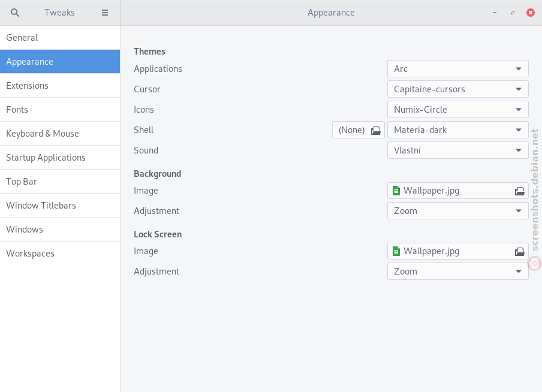Image resolution: width=542 pixels, height=392 pixels.
Task: Click the file-open icon beside Shell (None)
Action: point(376,130)
